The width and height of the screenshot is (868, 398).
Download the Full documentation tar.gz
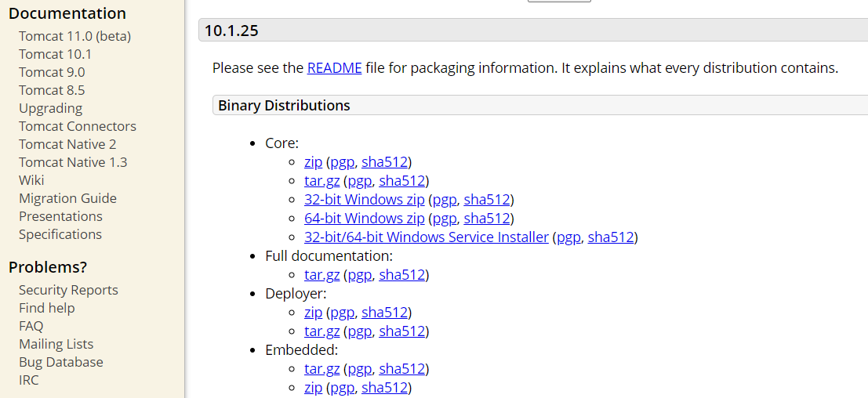[321, 275]
